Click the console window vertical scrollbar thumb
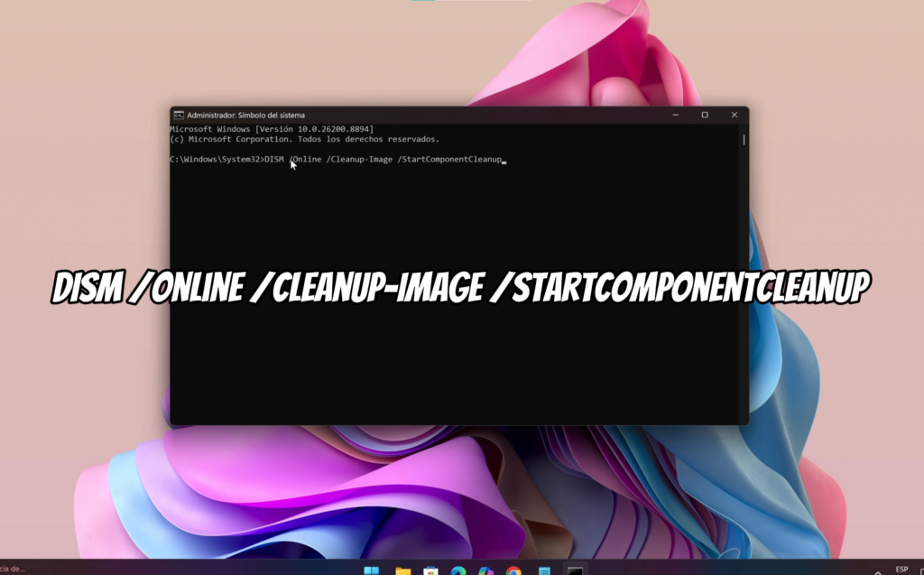This screenshot has height=575, width=924. [744, 140]
